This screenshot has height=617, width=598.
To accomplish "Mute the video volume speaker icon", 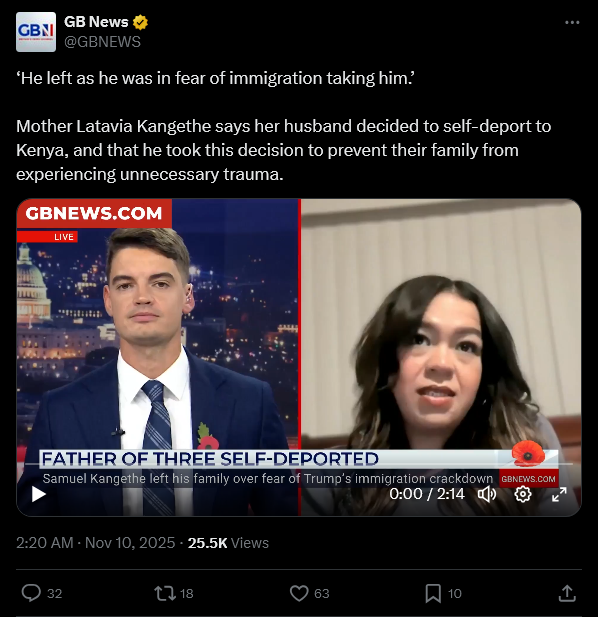I will click(x=487, y=494).
